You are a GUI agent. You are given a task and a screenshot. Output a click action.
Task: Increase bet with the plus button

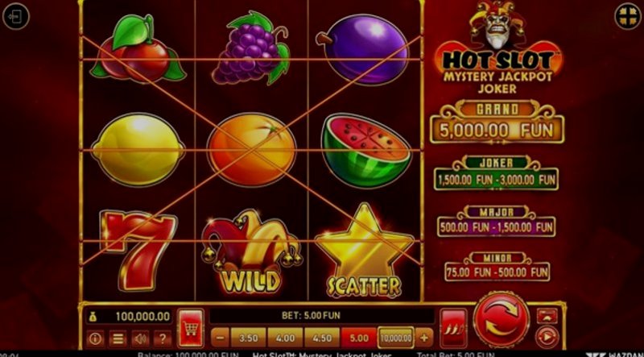coord(424,338)
